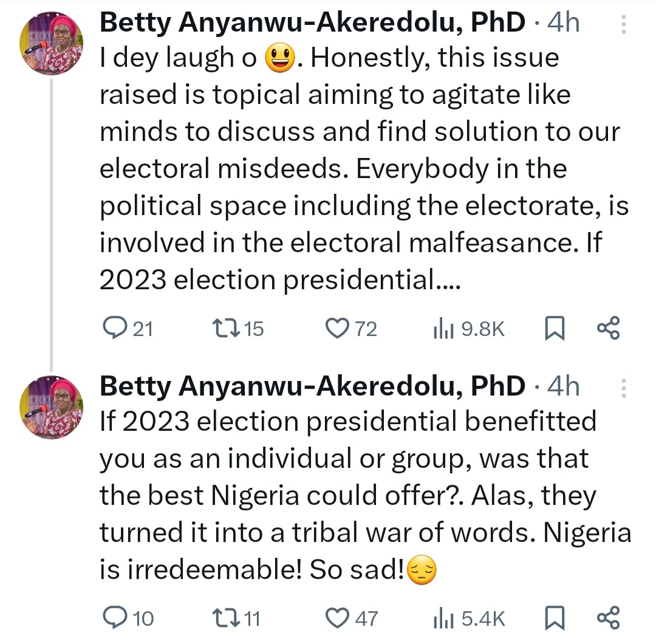Like the second tweet with 47 likes

(336, 618)
